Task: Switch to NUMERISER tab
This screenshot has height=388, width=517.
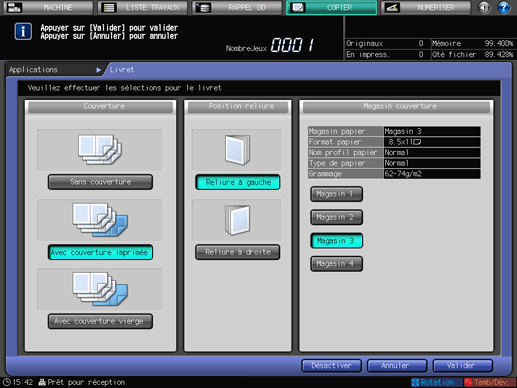Action: (426, 7)
